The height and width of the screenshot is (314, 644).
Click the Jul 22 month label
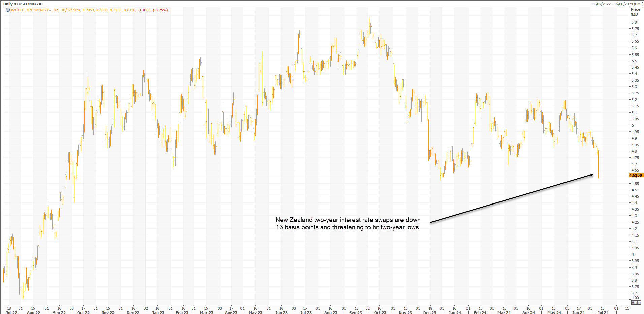coord(12,312)
